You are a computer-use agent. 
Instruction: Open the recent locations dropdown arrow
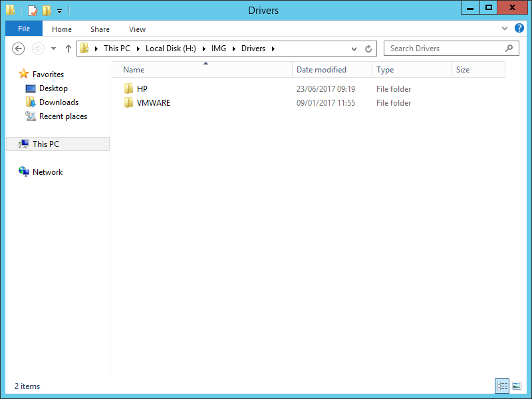(54, 49)
